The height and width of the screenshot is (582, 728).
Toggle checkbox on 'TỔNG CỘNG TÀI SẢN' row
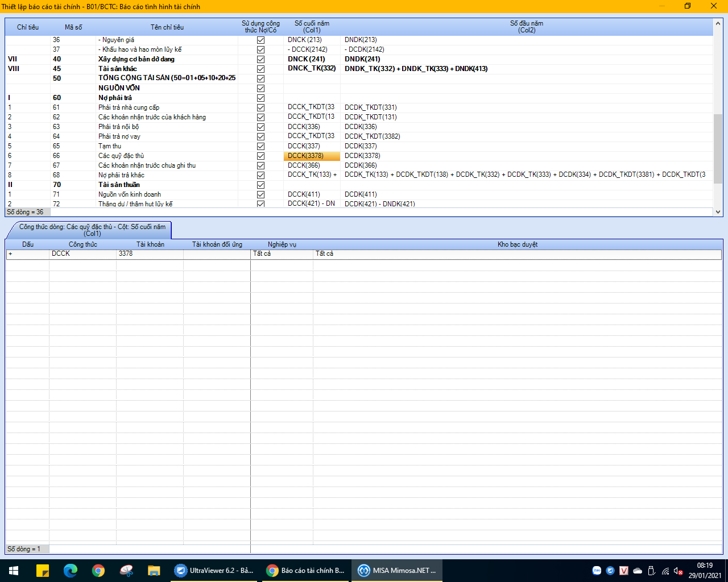260,79
